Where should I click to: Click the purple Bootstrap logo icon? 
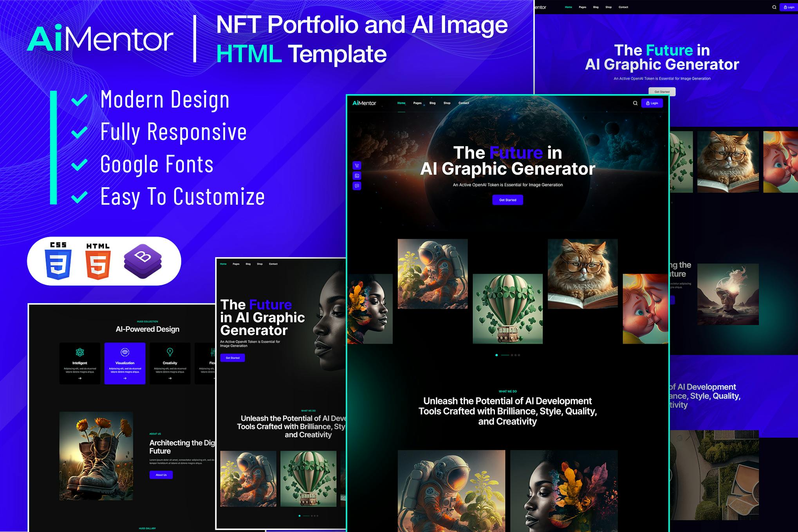point(143,261)
